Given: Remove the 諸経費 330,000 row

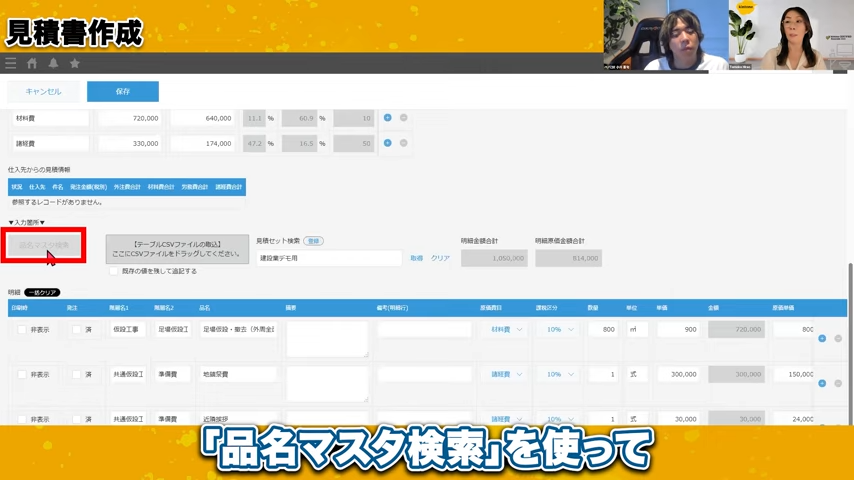Looking at the screenshot, I should [404, 143].
